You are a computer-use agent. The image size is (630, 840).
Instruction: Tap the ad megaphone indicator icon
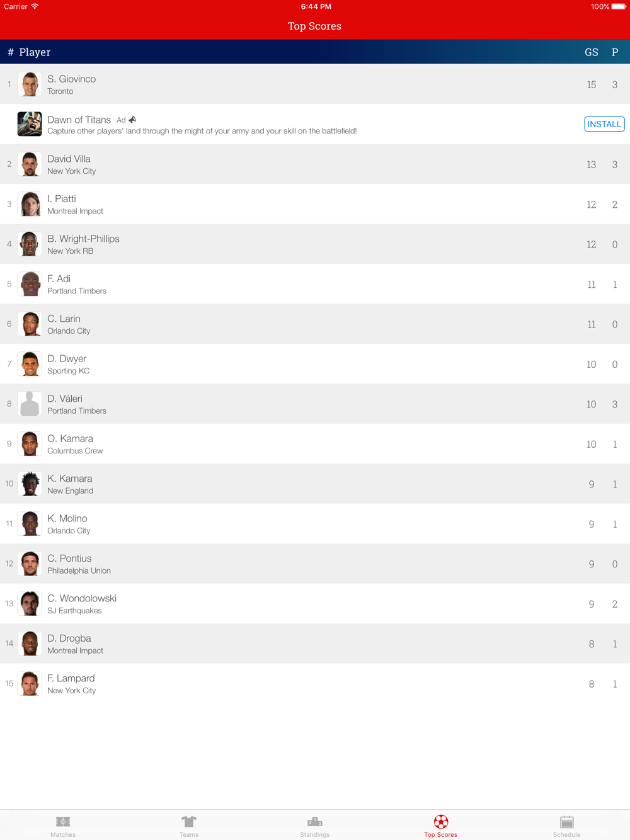[132, 120]
